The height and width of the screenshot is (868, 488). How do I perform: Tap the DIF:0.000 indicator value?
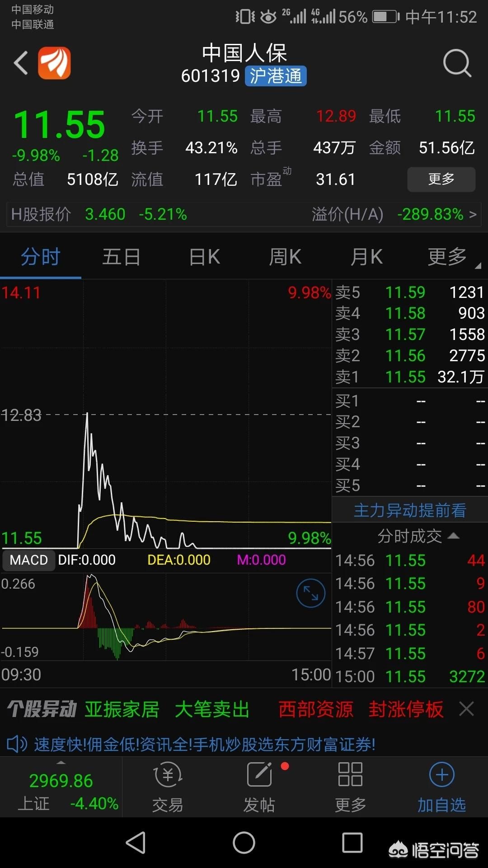(x=87, y=560)
